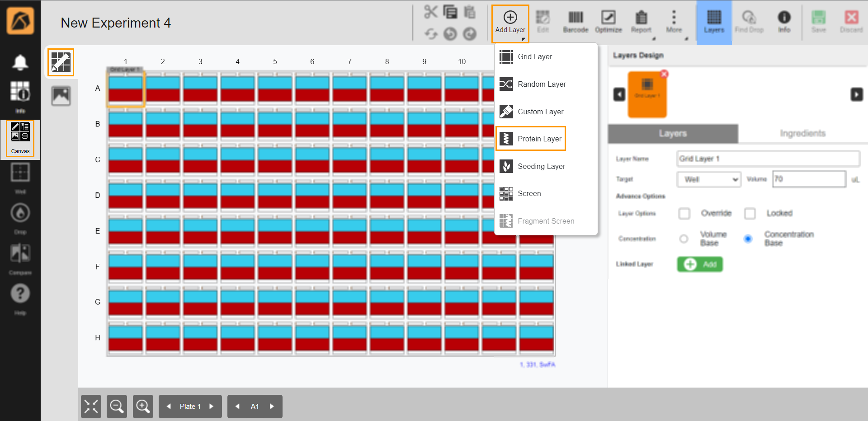Open the Target dropdown set to Well

click(x=708, y=179)
